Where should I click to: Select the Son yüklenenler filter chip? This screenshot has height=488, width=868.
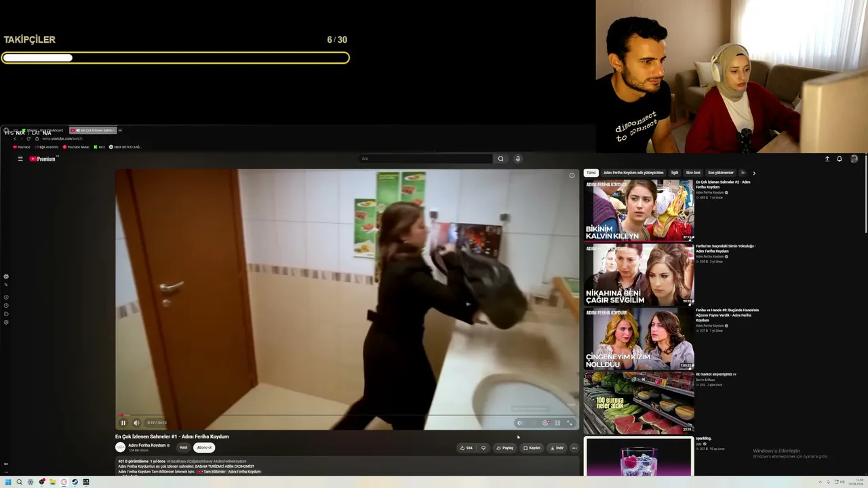(721, 173)
